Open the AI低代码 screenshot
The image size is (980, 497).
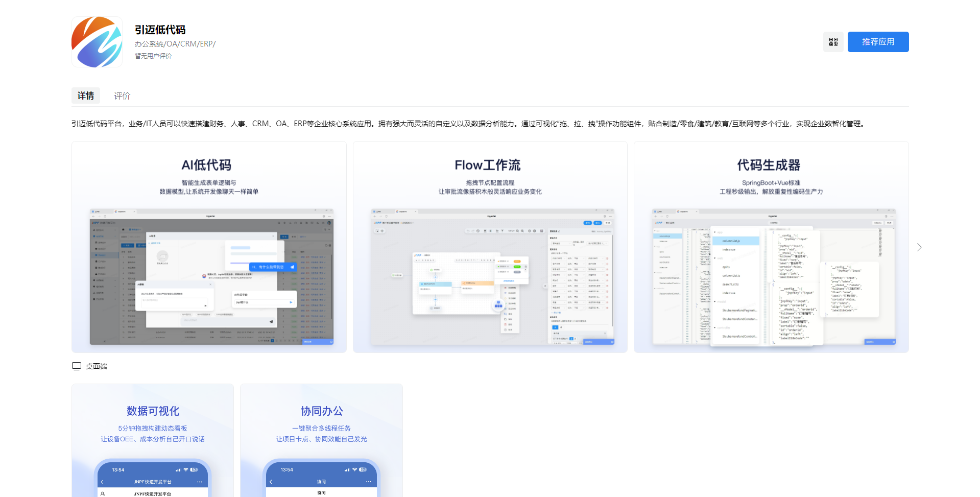[209, 247]
